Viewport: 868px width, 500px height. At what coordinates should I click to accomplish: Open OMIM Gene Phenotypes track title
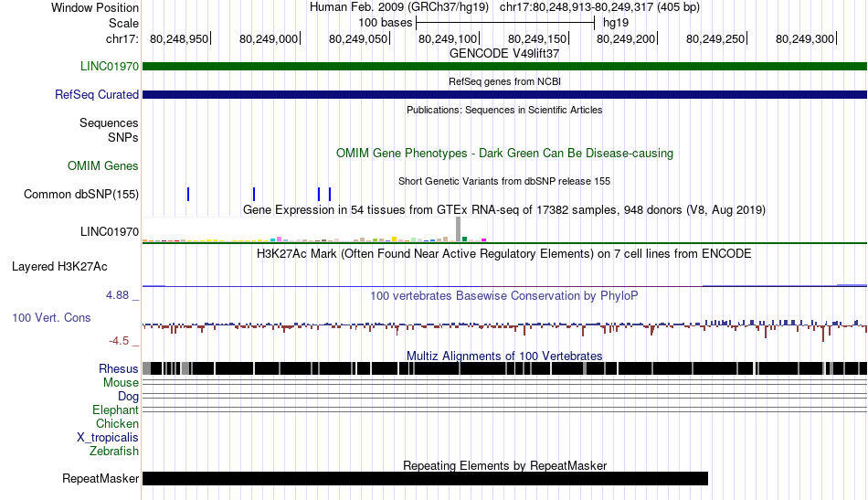[504, 154]
